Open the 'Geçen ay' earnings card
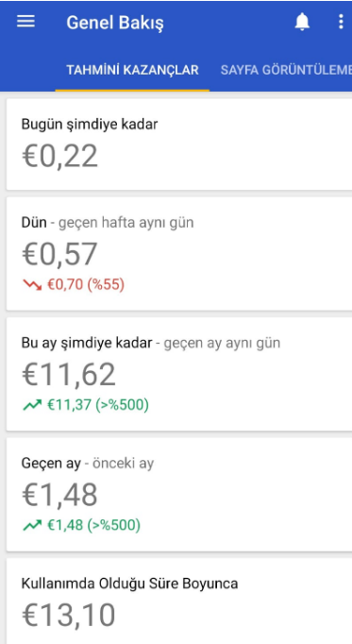352x644 pixels. 179,494
